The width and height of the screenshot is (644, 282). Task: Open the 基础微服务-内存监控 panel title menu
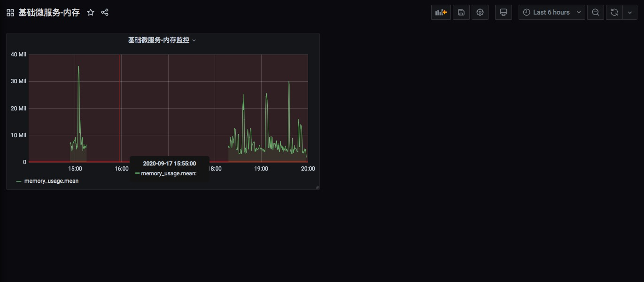(162, 40)
